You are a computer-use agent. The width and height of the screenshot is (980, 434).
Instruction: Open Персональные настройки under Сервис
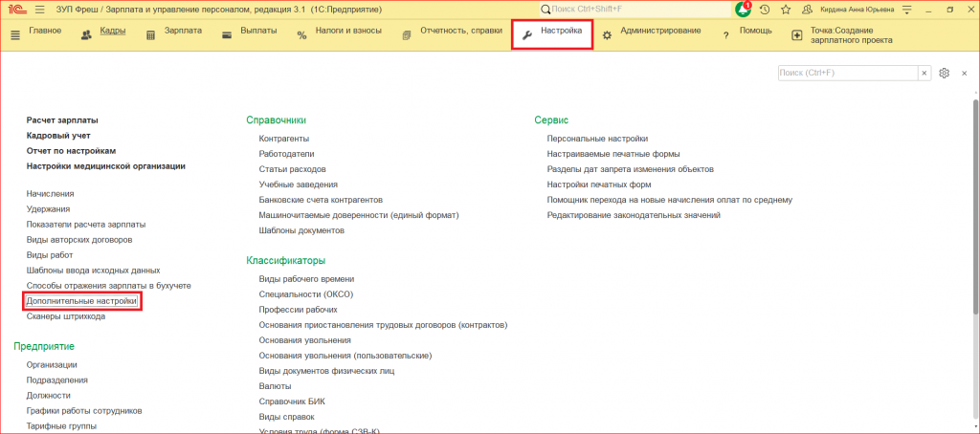pyautogui.click(x=597, y=139)
